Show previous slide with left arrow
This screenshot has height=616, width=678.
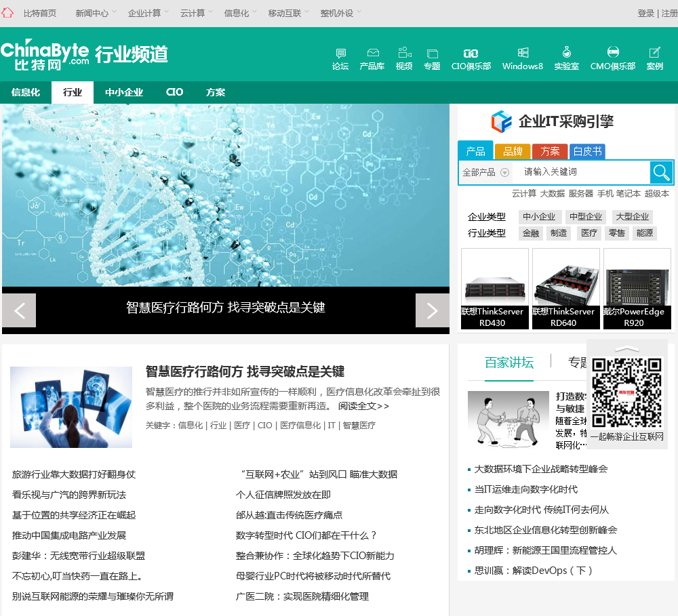20,310
